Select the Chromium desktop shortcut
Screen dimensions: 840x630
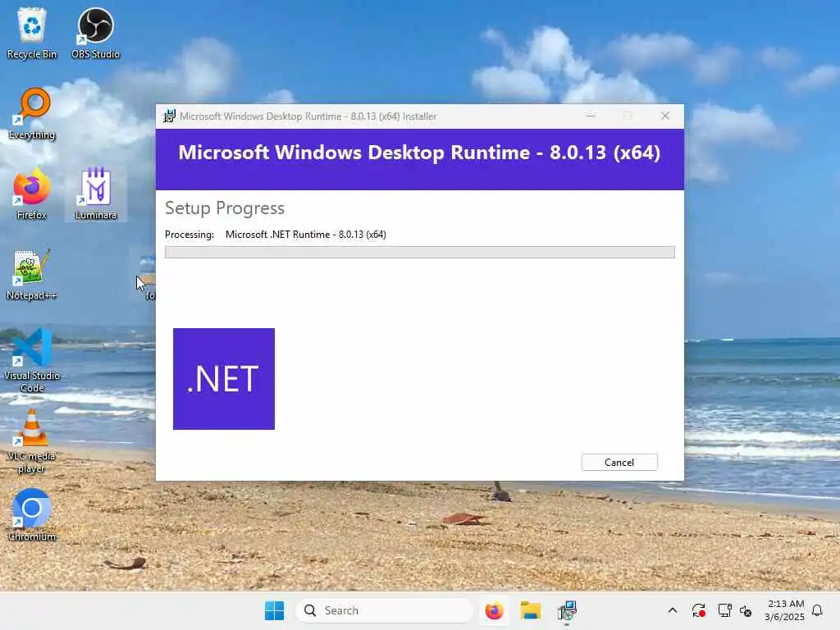(x=32, y=515)
